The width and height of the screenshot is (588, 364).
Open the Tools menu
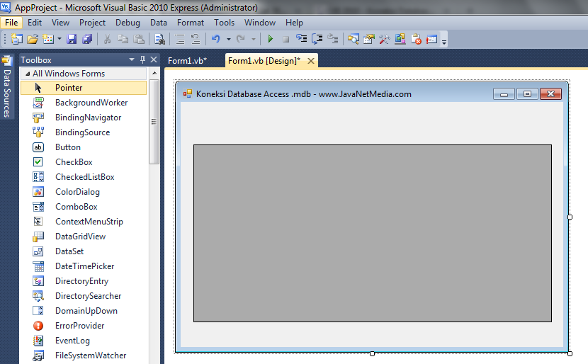pyautogui.click(x=225, y=23)
